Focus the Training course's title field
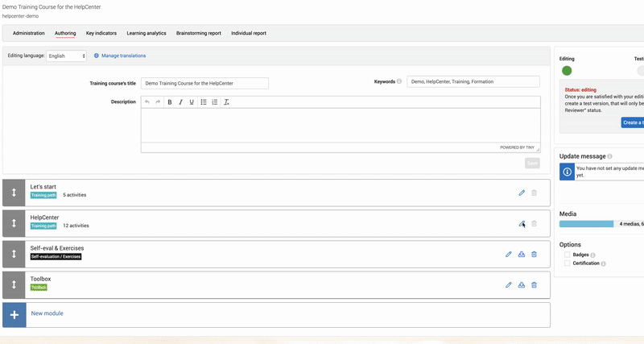644x344 pixels. 204,83
